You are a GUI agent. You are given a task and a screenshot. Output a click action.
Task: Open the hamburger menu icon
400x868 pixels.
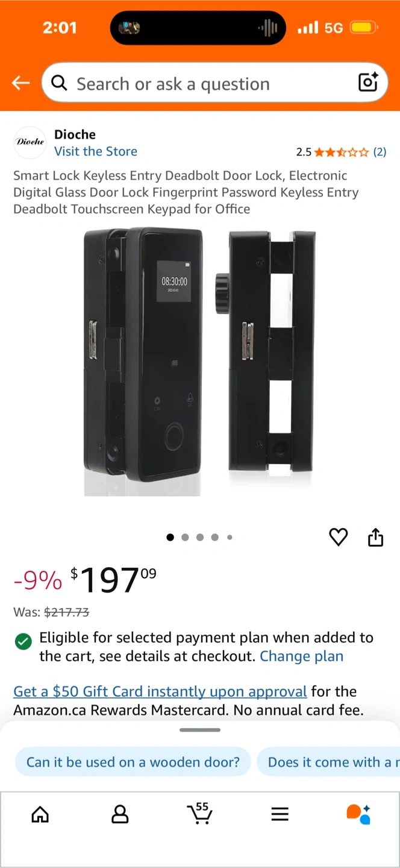click(280, 815)
